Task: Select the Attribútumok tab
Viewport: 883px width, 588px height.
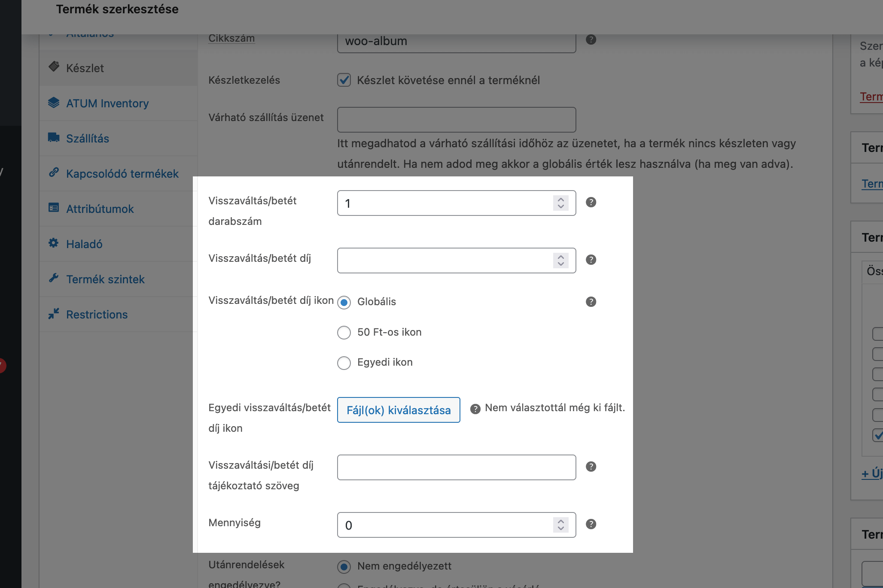Action: [x=119, y=209]
